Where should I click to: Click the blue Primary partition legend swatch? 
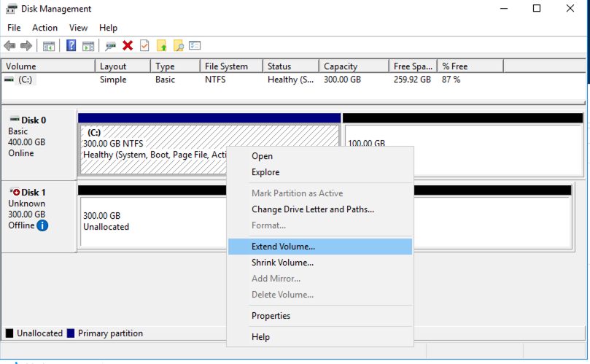coord(70,333)
